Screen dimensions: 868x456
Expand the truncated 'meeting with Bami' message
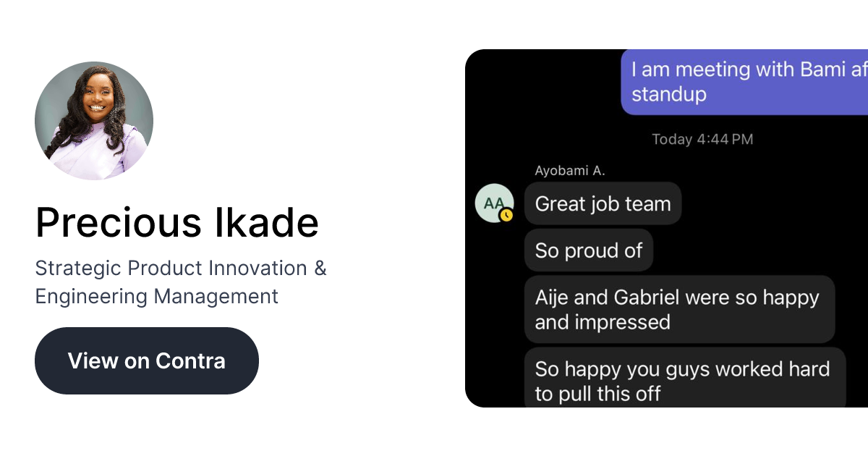click(x=745, y=81)
